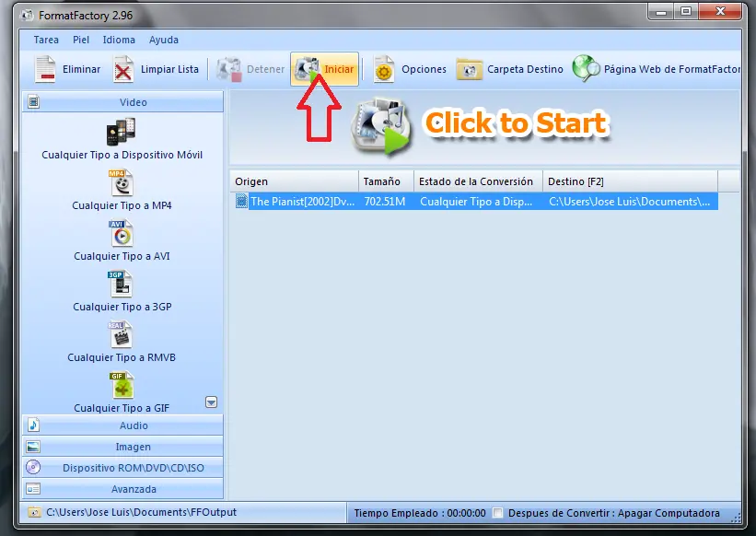The width and height of the screenshot is (756, 536).
Task: Choose the Cualquier Tipo a MP4 icon
Action: click(122, 183)
